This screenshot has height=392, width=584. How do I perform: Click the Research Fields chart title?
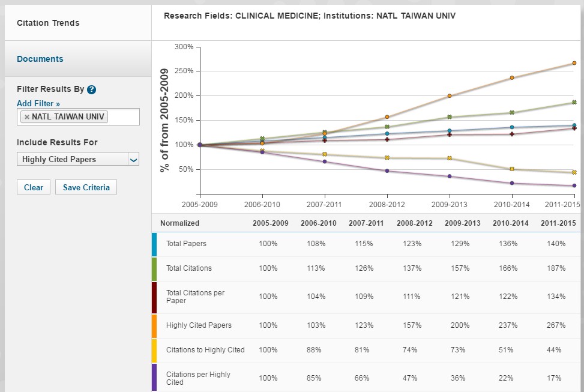tap(310, 16)
